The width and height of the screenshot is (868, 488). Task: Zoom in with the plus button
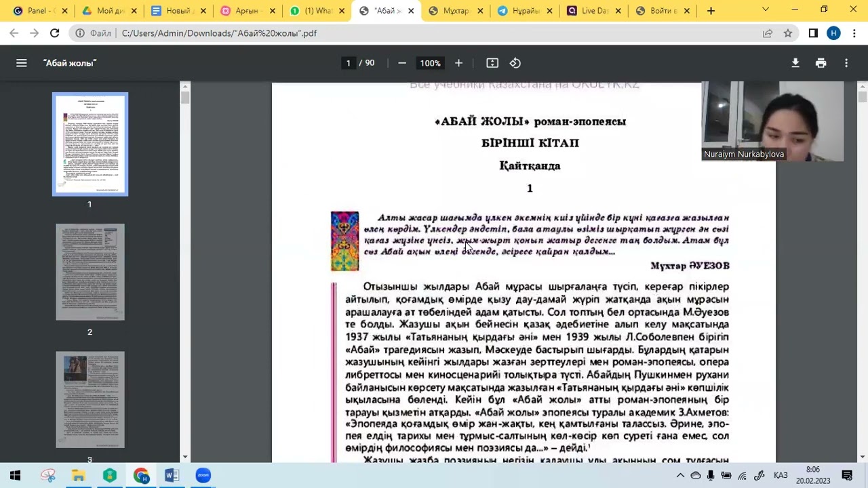[458, 63]
